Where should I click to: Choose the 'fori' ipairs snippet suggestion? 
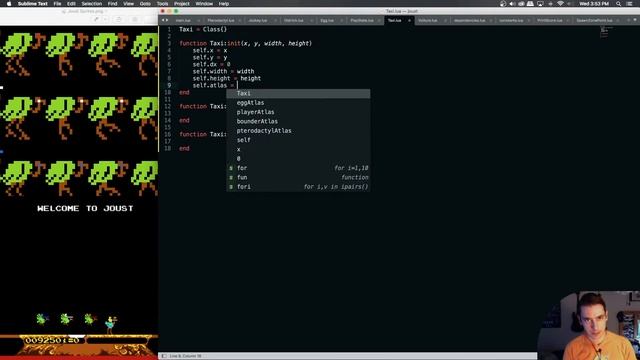(x=298, y=187)
